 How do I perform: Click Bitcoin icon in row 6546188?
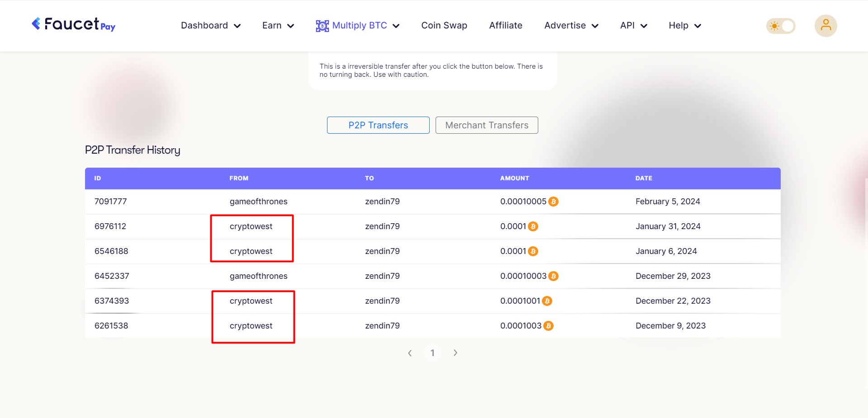click(x=533, y=251)
